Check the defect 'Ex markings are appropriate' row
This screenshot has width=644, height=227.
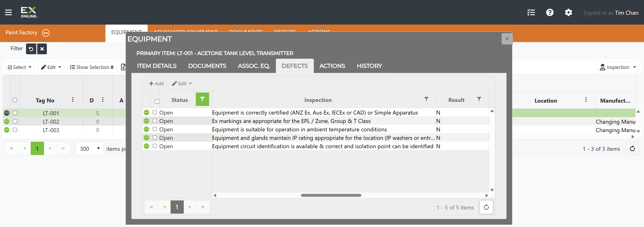(x=155, y=121)
